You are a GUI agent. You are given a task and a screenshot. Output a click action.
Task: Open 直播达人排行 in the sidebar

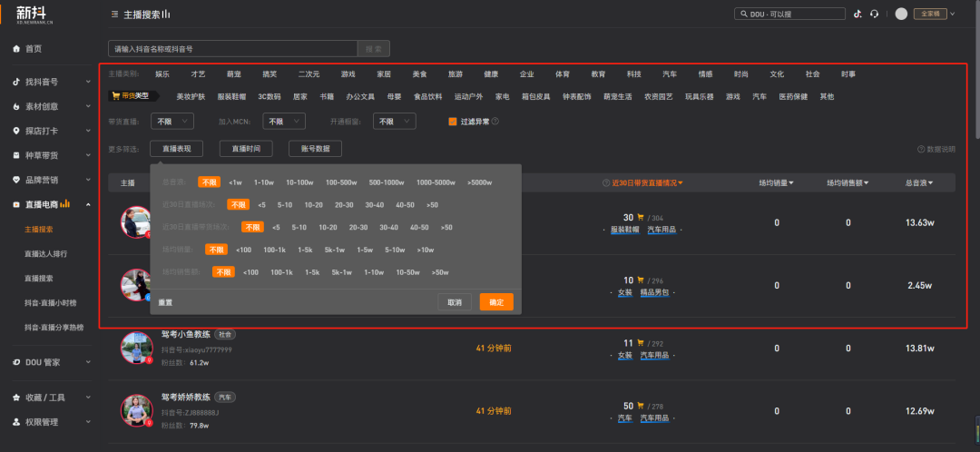pos(45,254)
